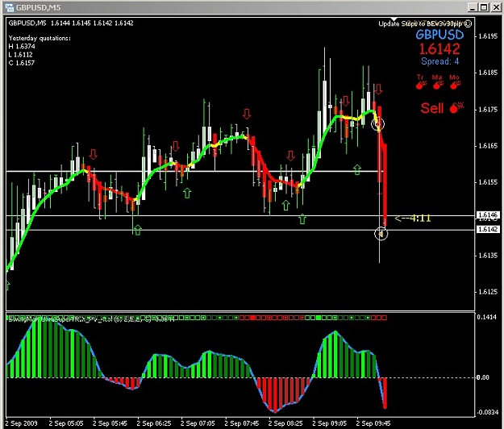This screenshot has height=429, width=504.
Task: Click the red Sell signal label
Action: 432,108
